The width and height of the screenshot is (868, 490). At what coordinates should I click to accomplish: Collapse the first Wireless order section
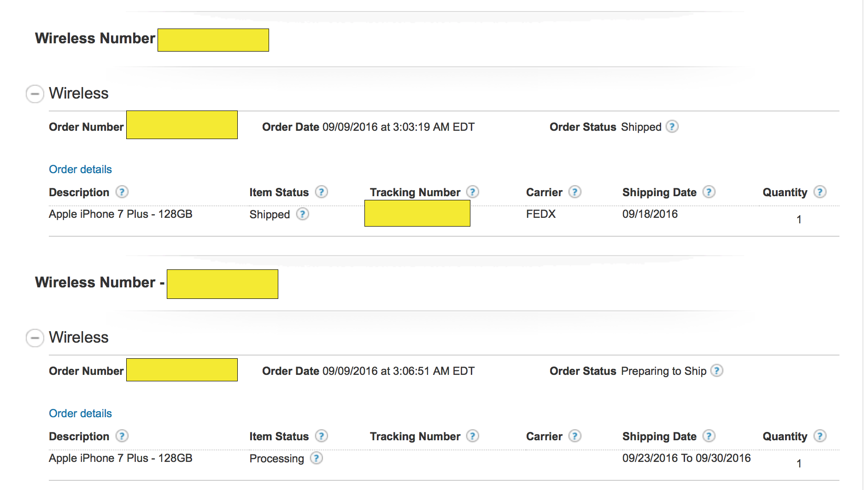click(x=35, y=93)
